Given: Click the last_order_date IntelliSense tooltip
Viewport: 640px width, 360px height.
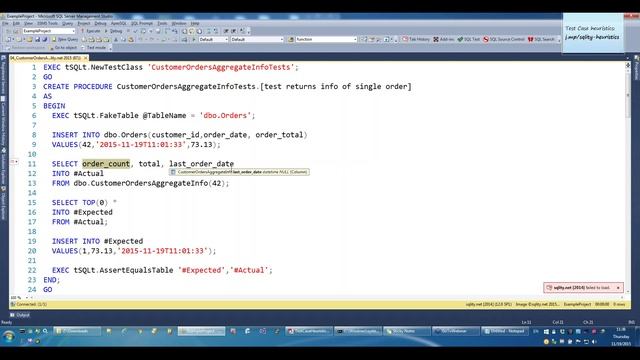Looking at the screenshot, I should tap(239, 172).
